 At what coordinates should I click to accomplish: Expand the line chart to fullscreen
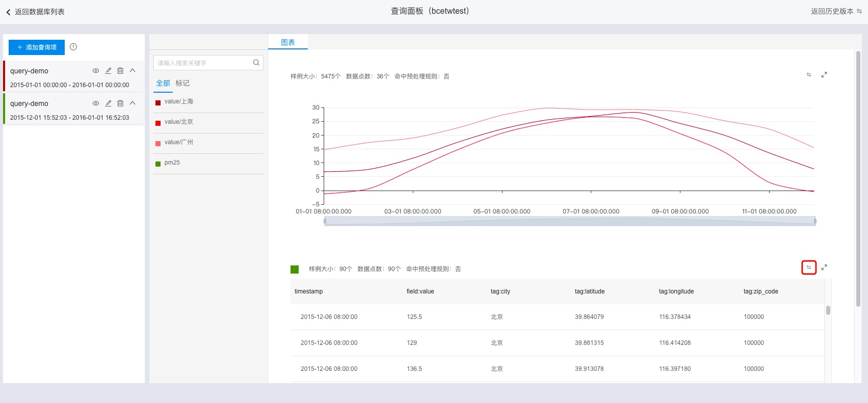click(824, 75)
